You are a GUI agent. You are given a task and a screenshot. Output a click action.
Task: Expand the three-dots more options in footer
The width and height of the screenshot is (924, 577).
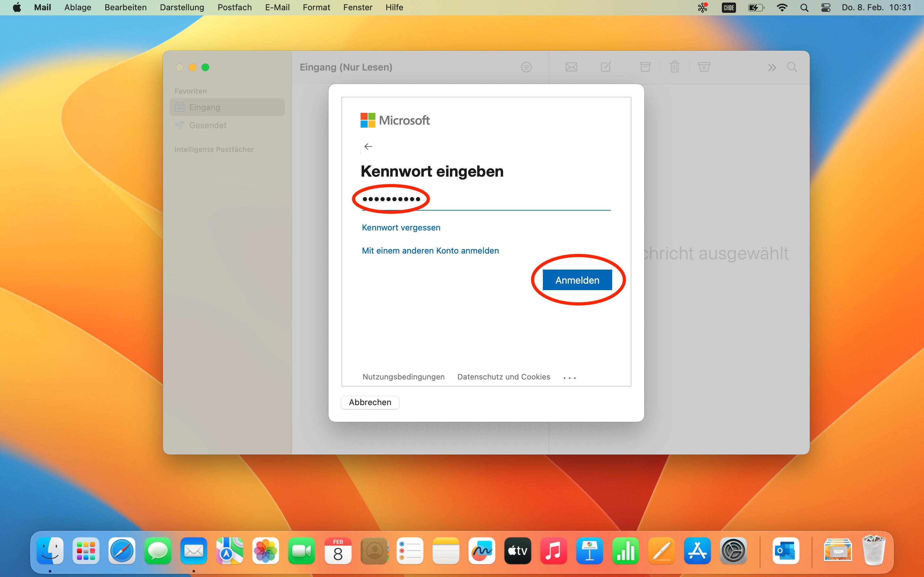pos(569,377)
